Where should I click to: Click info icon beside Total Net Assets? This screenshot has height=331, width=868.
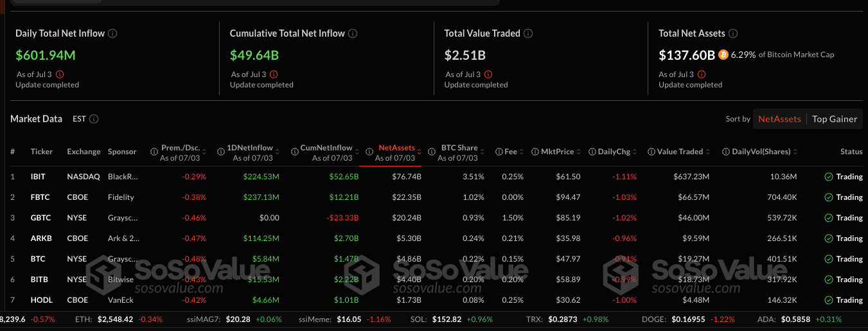[x=734, y=33]
